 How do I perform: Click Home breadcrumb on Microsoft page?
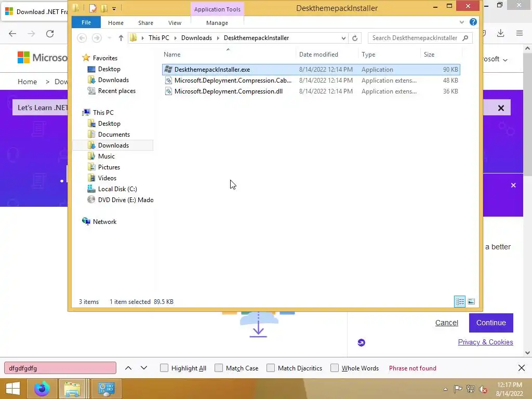pos(27,82)
